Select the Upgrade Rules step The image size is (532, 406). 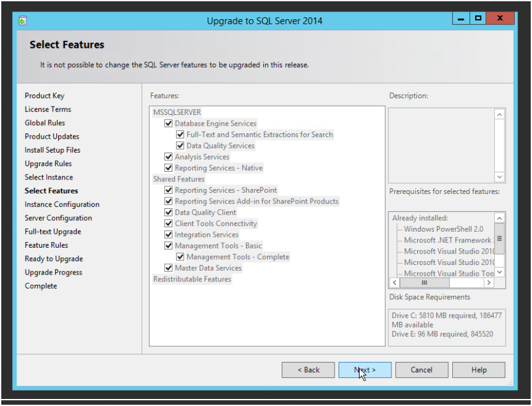click(48, 163)
